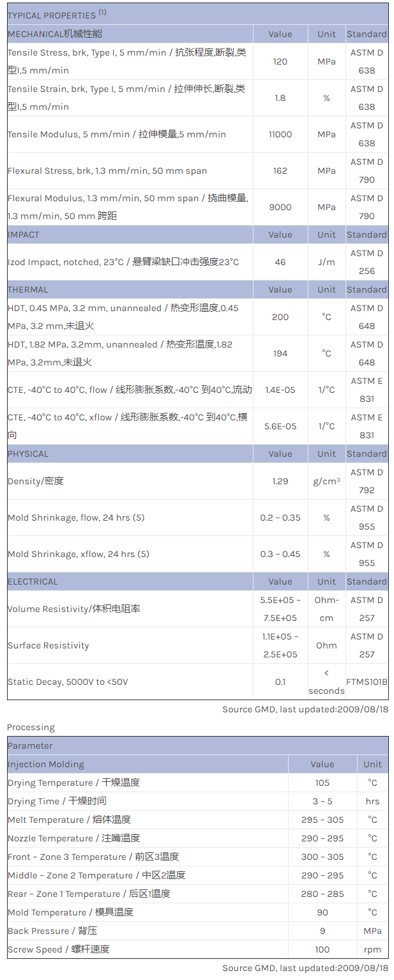Select the Surface Resistivity row label
This screenshot has height=980, width=394.
click(x=49, y=645)
